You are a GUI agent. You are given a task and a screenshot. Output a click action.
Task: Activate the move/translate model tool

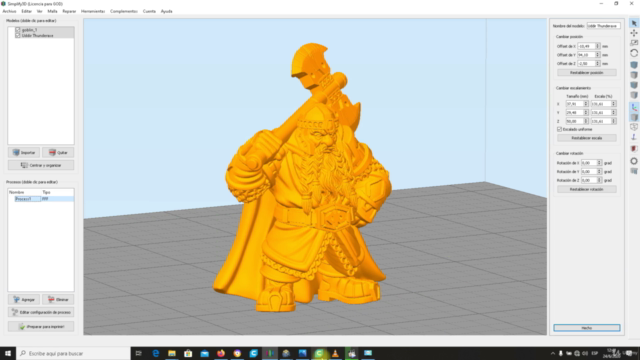point(634,33)
